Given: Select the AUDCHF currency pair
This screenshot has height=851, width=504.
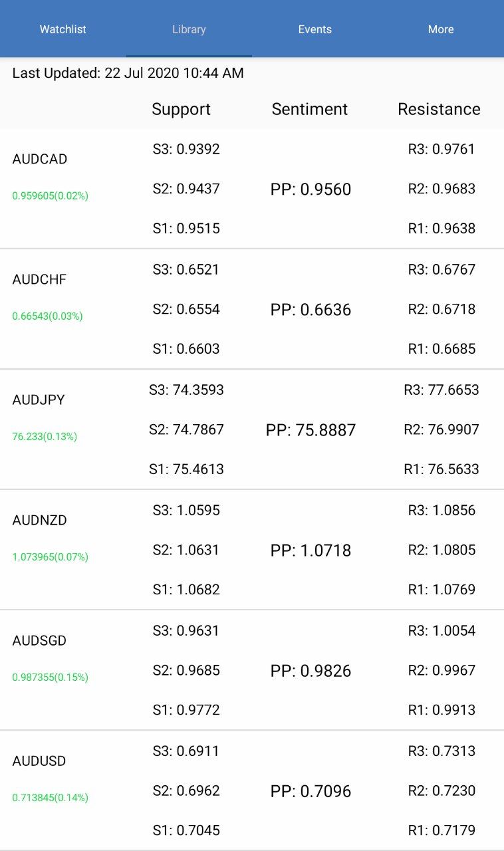Looking at the screenshot, I should (x=40, y=280).
